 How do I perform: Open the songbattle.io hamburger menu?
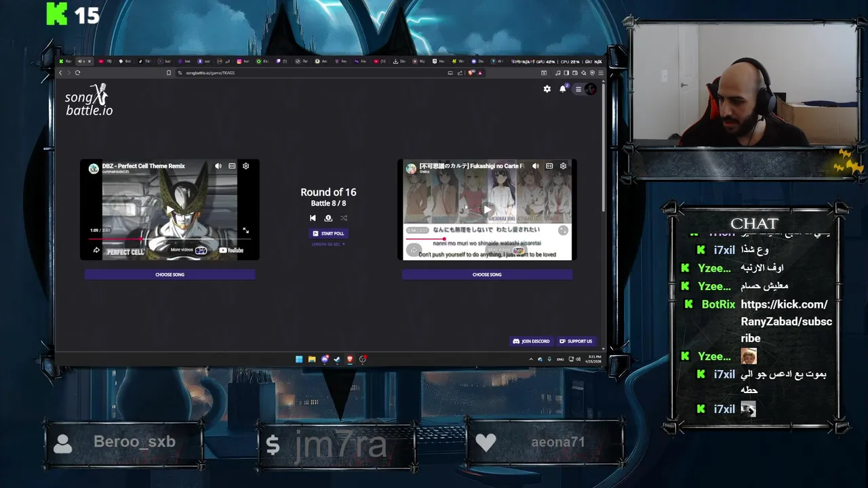point(578,89)
